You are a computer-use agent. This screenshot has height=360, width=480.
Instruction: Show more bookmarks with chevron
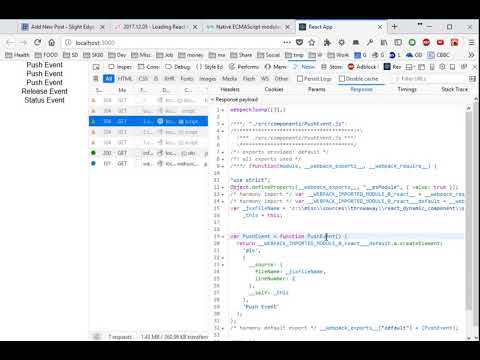coord(471,55)
